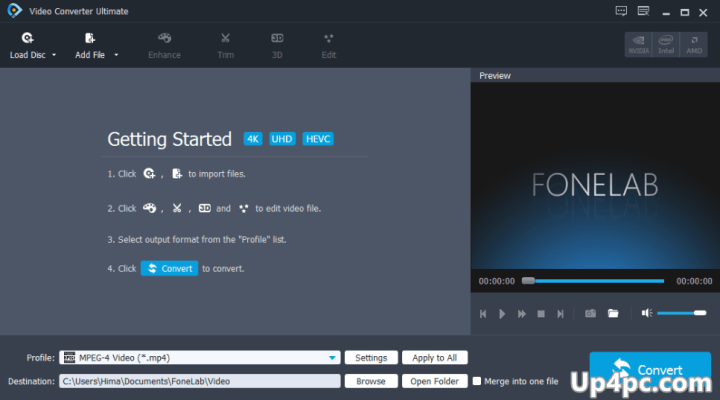Click the enhance palette icon in step 2
The width and height of the screenshot is (720, 400).
[149, 208]
